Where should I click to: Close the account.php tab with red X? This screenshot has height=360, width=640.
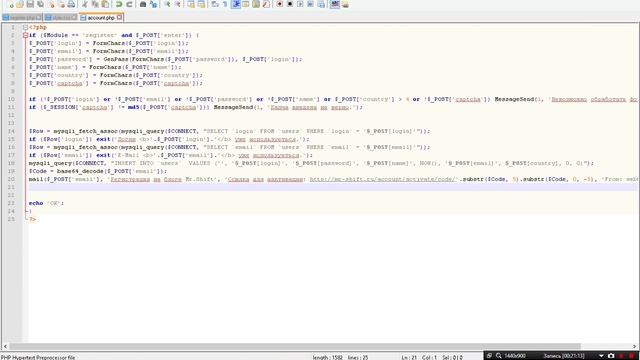pos(119,18)
